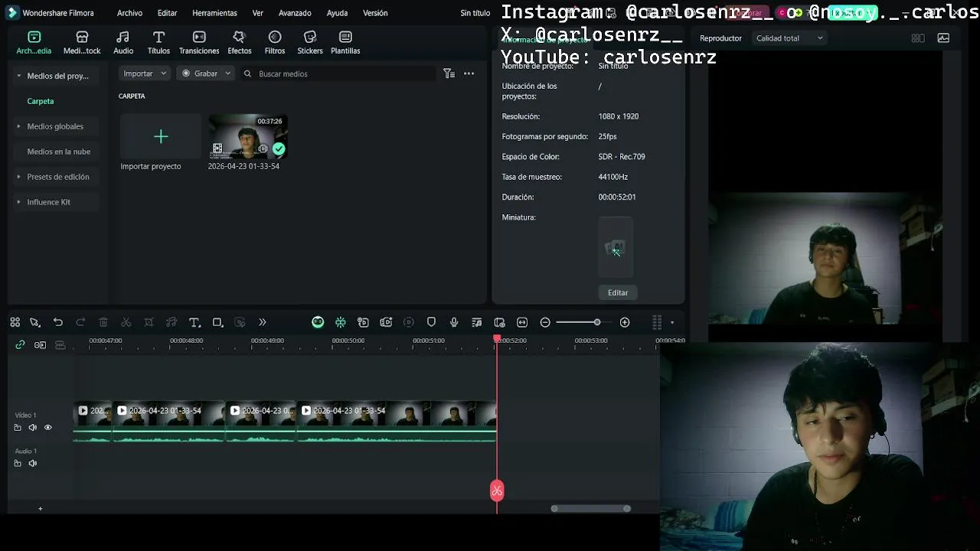980x551 pixels.
Task: Click the timeline zoom in plus button
Action: [x=625, y=323]
